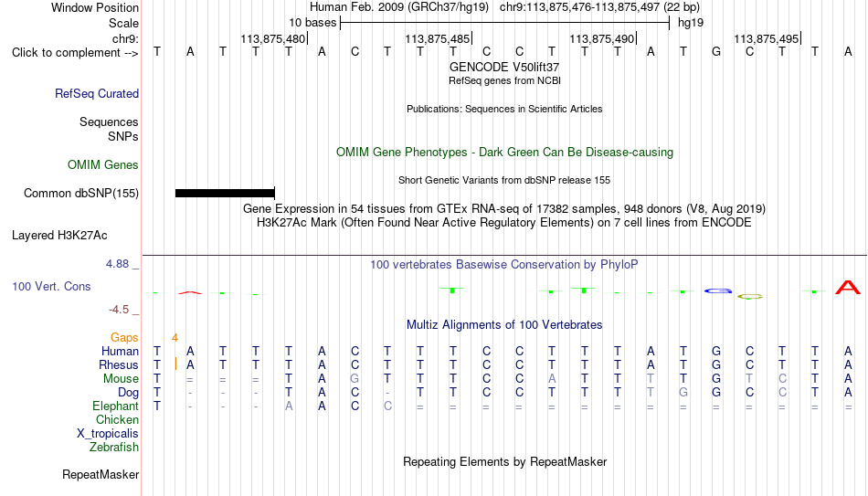Click the SNPs track label
Viewport: 868px width, 496px height.
tap(123, 136)
